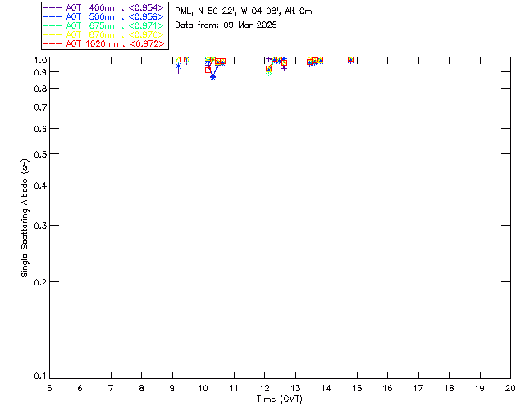Click y-axis tick label 0.3
The image size is (525, 420).
(40, 226)
